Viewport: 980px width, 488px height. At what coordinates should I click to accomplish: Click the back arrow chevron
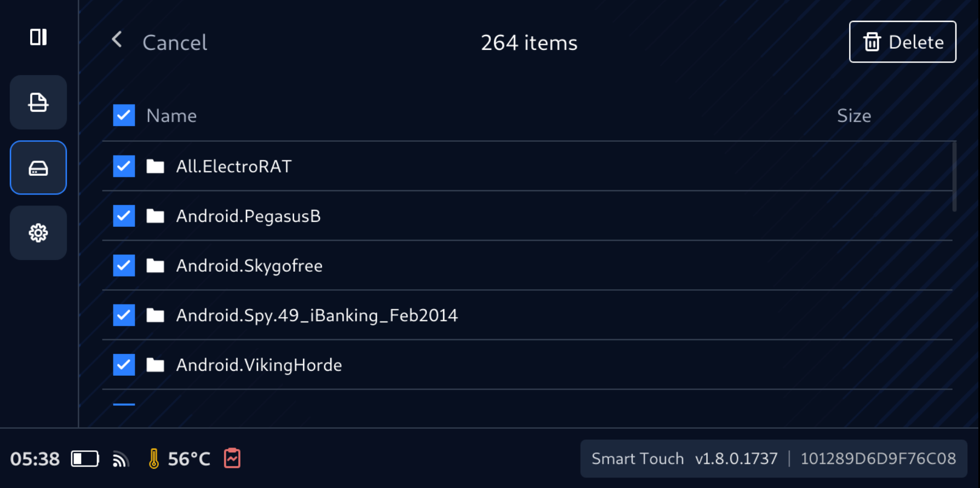point(117,39)
